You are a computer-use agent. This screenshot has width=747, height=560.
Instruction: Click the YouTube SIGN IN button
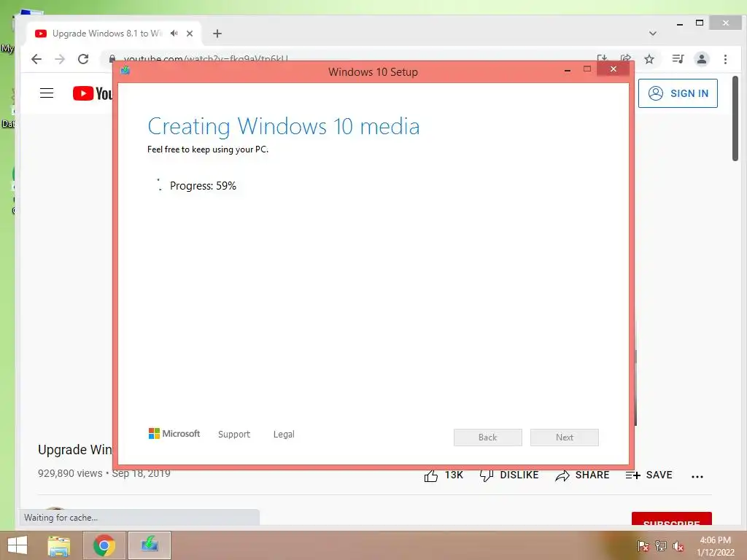(678, 93)
